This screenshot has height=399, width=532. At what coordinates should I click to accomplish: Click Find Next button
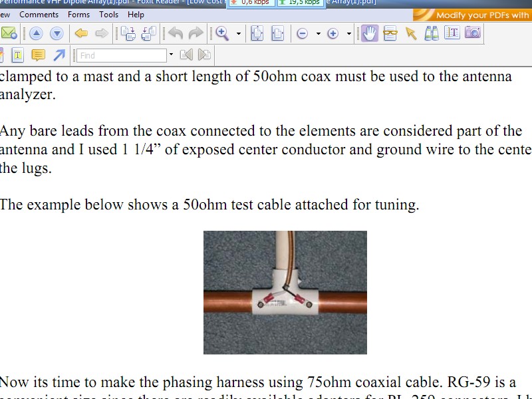pyautogui.click(x=204, y=55)
